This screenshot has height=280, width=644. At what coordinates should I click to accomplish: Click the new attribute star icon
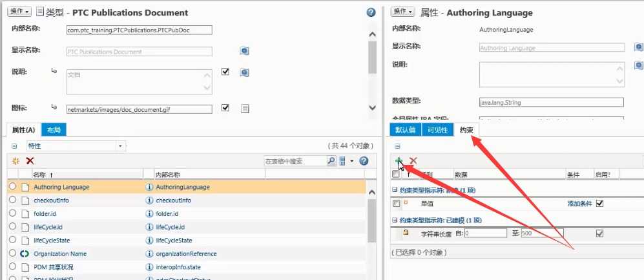pos(16,161)
